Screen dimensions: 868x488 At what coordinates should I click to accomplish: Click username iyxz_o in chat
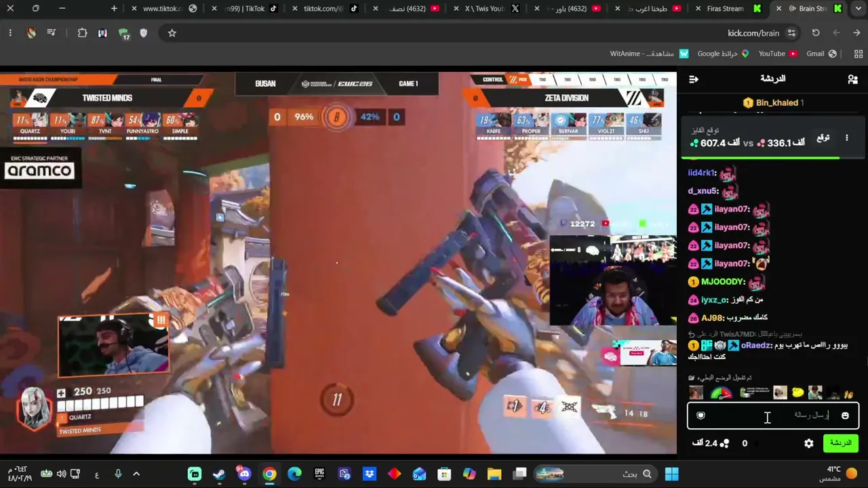pyautogui.click(x=714, y=300)
